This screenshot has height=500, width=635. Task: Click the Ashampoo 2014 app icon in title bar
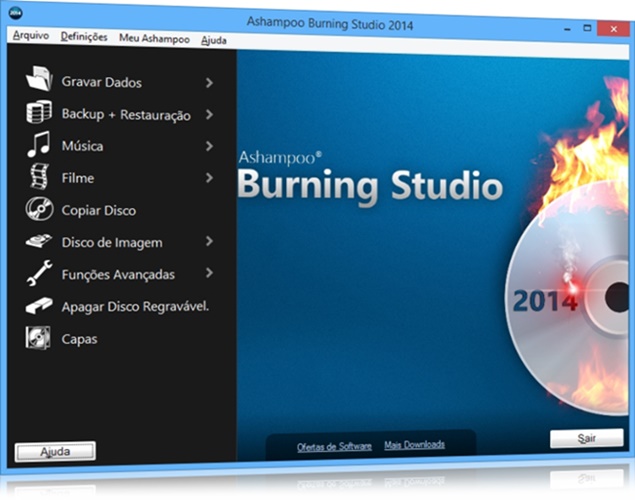15,13
